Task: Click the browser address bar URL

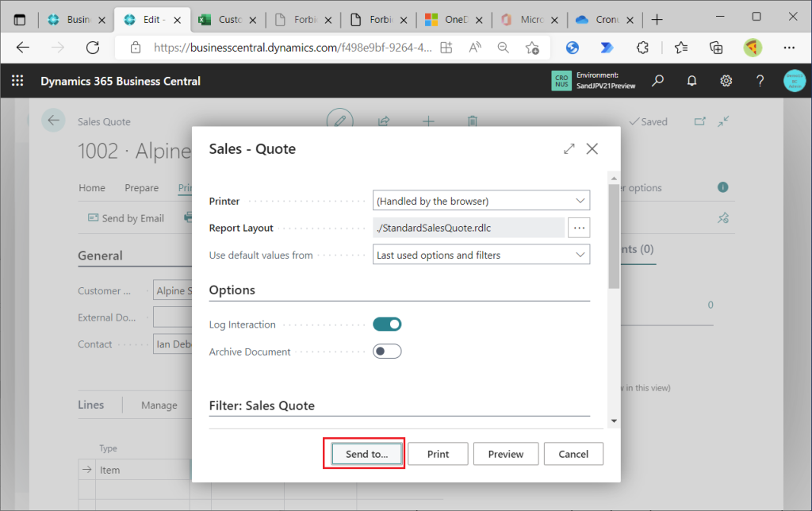Action: coord(293,48)
